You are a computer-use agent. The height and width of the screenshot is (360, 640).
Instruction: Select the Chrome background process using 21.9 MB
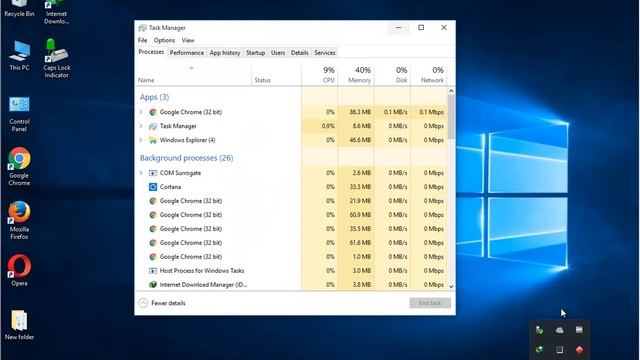291,201
